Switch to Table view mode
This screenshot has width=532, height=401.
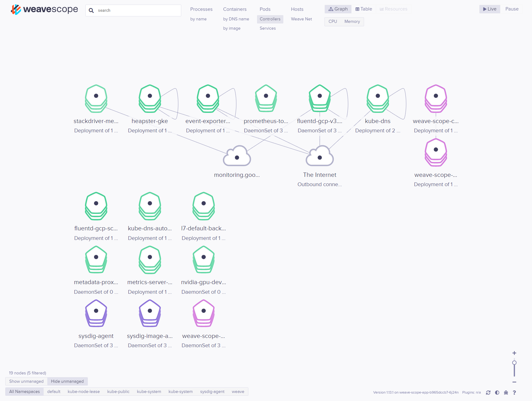[364, 9]
